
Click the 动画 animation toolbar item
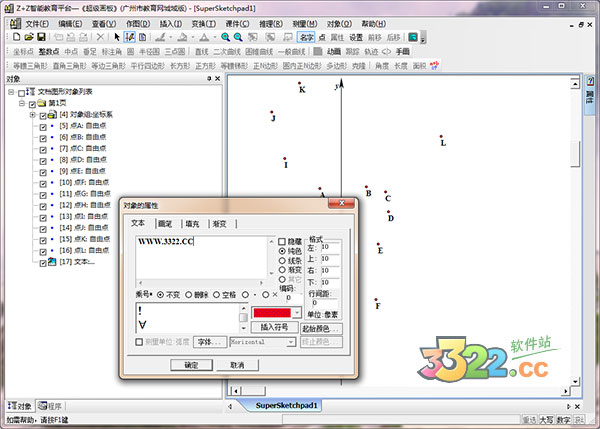[334, 51]
